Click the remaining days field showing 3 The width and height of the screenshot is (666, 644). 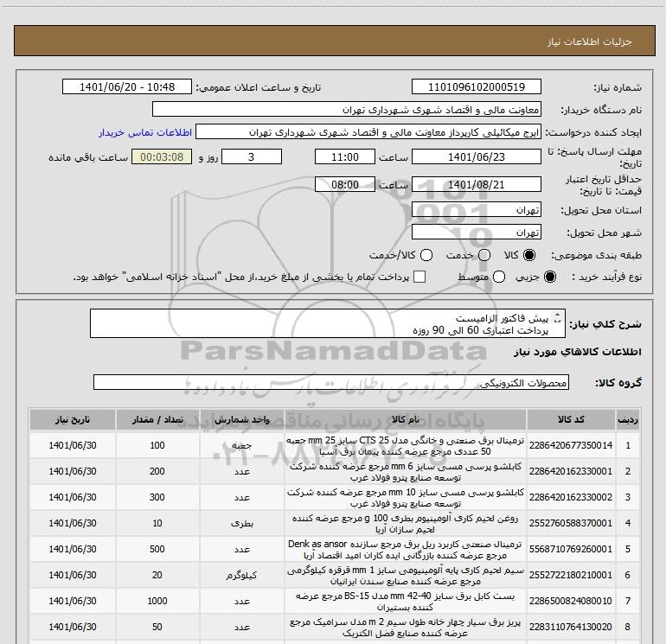(252, 156)
